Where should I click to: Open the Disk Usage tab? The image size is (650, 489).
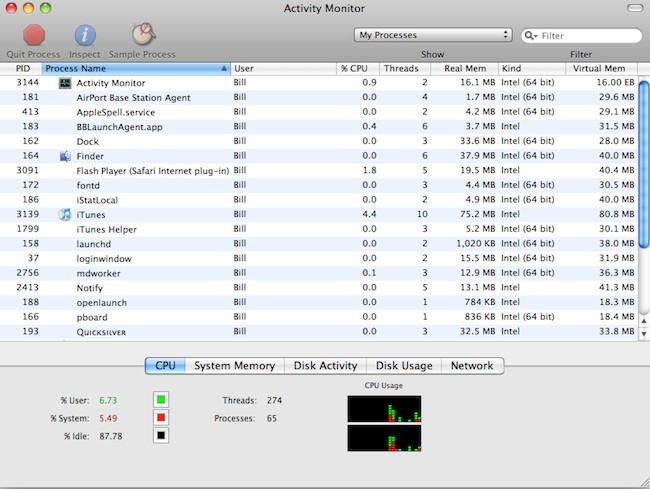[404, 366]
